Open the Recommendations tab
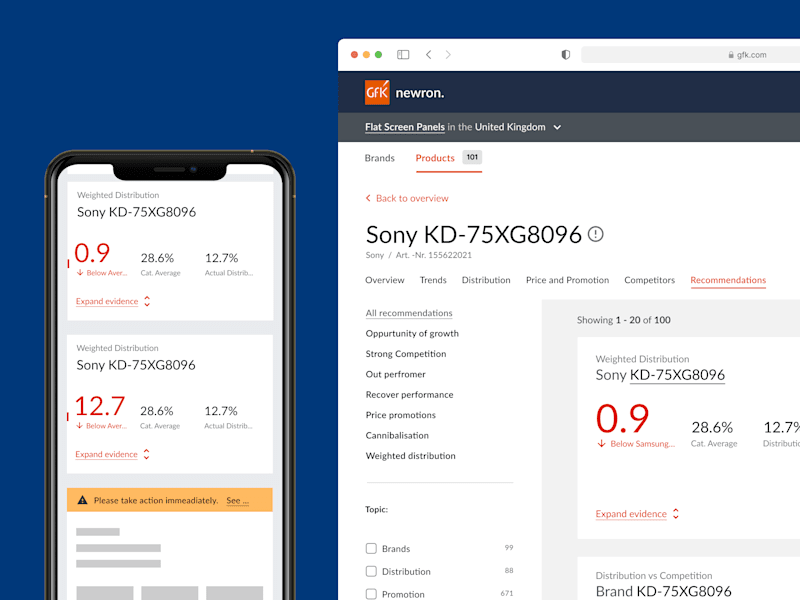This screenshot has width=800, height=600. (728, 280)
